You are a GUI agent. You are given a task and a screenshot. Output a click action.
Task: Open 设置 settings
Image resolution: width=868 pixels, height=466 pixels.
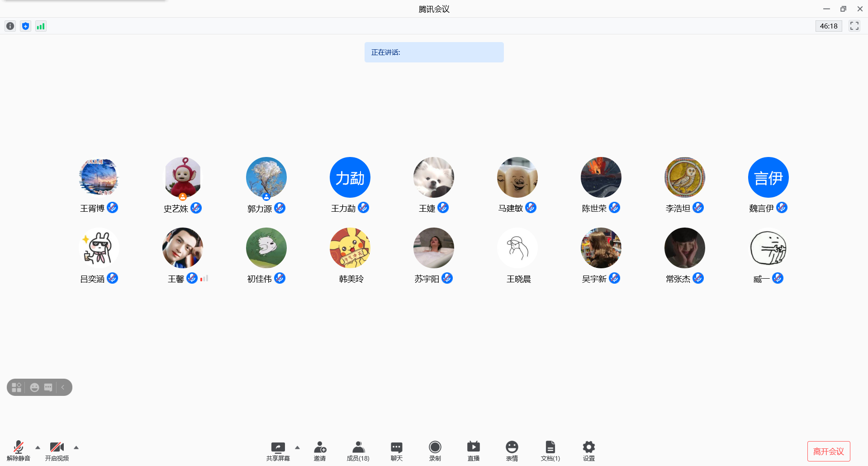[588, 451]
